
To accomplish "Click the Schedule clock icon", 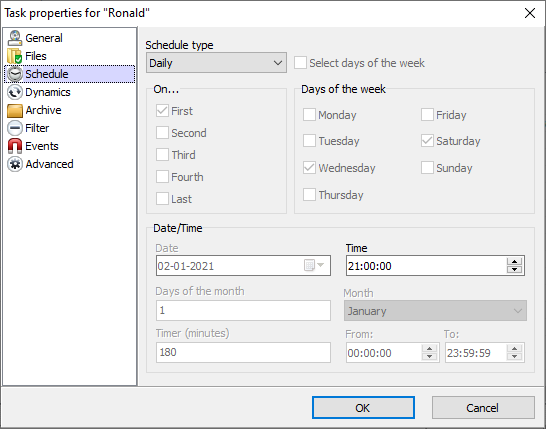I will tap(15, 74).
